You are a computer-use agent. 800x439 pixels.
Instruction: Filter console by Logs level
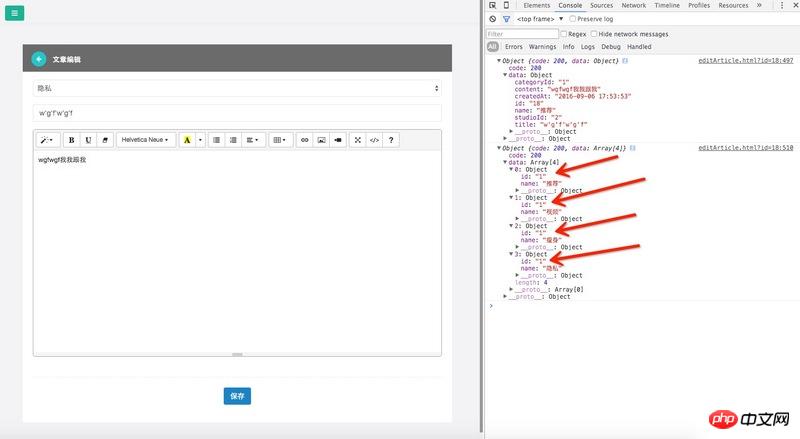pos(588,46)
